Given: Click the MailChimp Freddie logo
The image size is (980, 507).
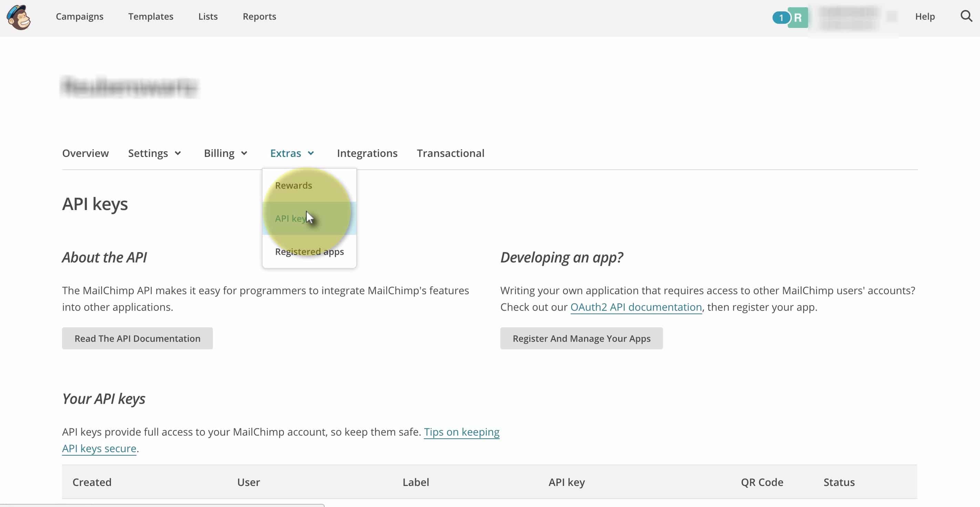Looking at the screenshot, I should click(18, 17).
